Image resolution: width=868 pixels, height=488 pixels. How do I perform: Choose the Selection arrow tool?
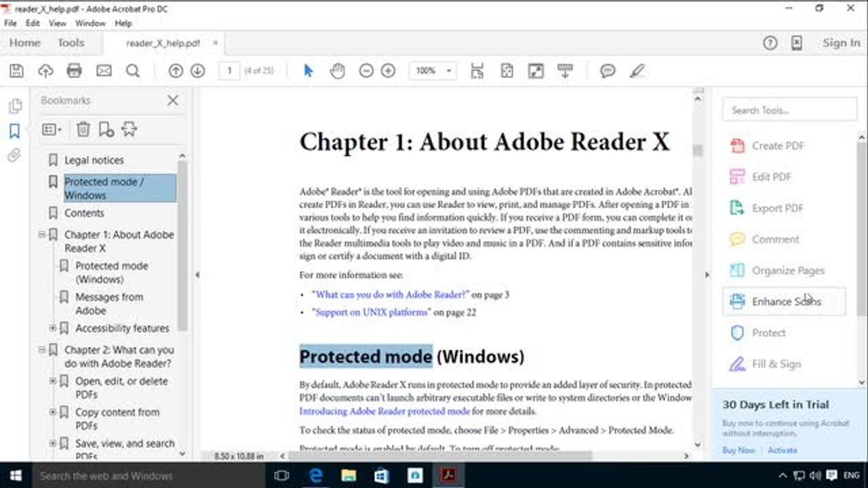tap(308, 70)
